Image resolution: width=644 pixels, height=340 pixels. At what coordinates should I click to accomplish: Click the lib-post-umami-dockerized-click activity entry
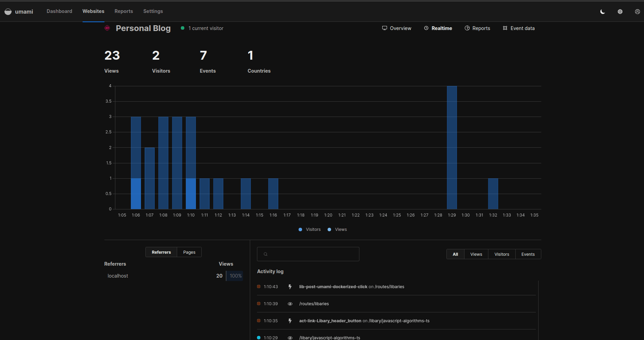(396, 287)
